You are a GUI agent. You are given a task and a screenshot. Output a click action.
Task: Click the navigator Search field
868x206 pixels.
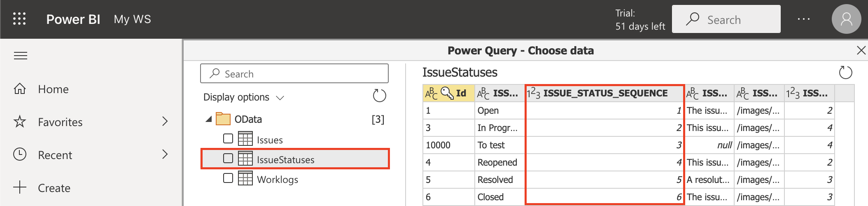[x=294, y=74]
